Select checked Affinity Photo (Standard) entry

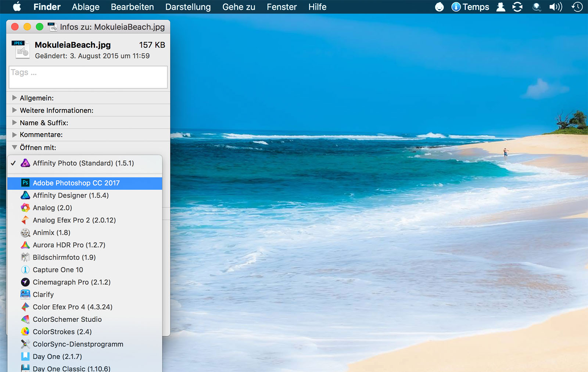[83, 163]
